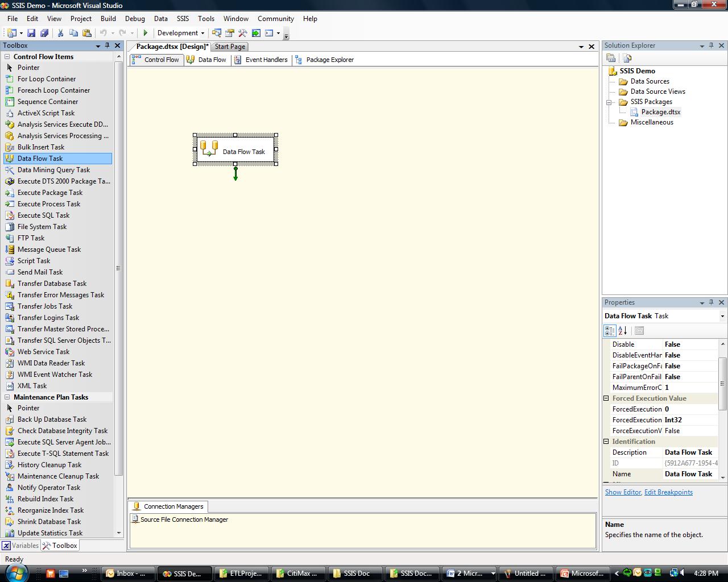Select Execute SQL Task in Toolbox

(x=43, y=215)
